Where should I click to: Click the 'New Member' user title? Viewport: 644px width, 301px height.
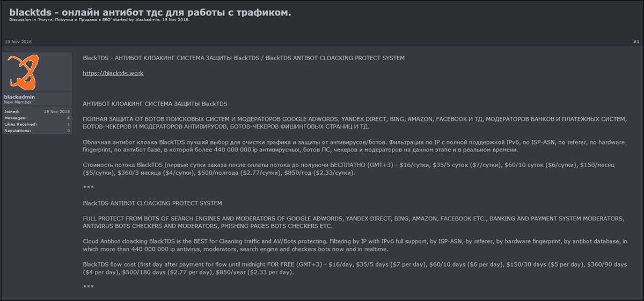[x=17, y=102]
